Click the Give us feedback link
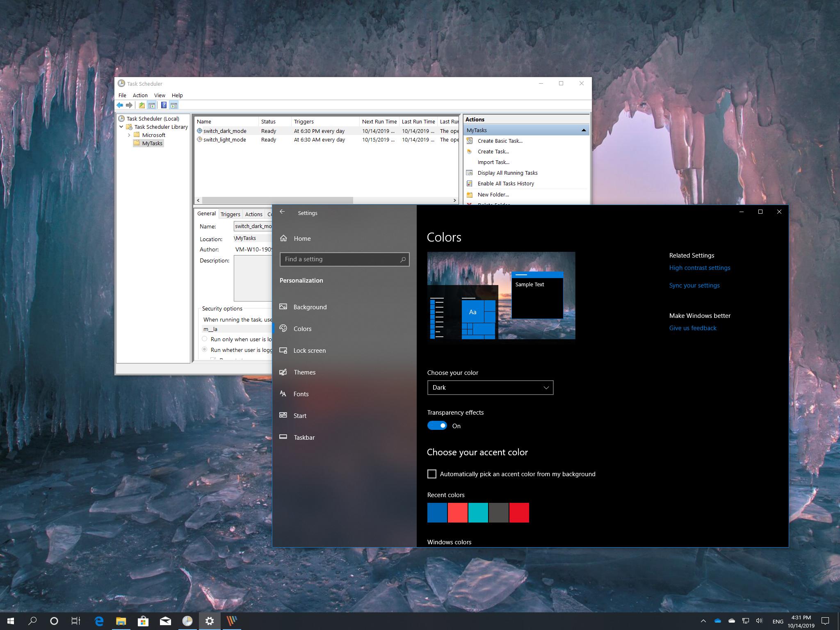The height and width of the screenshot is (630, 840). click(x=693, y=328)
